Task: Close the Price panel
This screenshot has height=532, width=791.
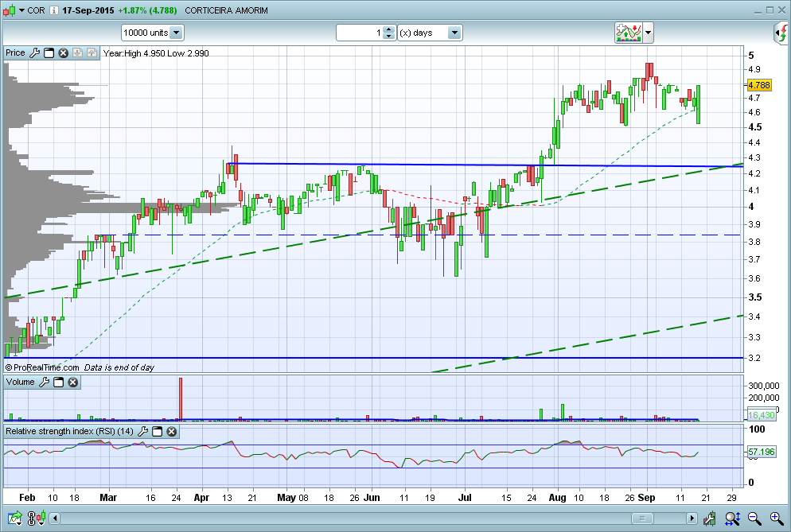Action: click(63, 53)
